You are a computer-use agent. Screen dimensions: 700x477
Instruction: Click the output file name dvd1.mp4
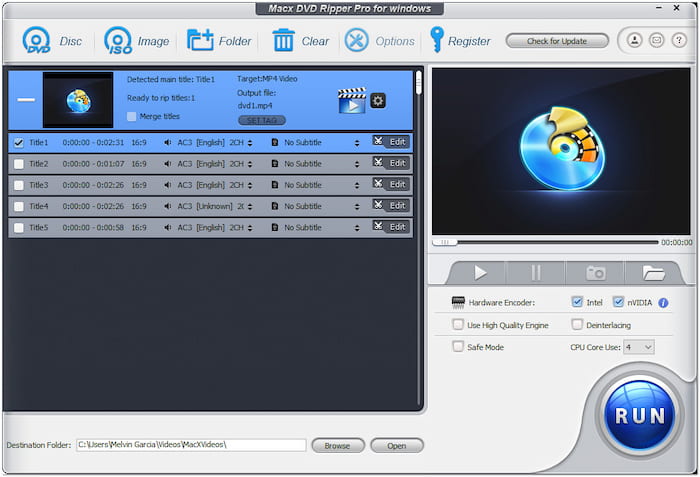254,106
